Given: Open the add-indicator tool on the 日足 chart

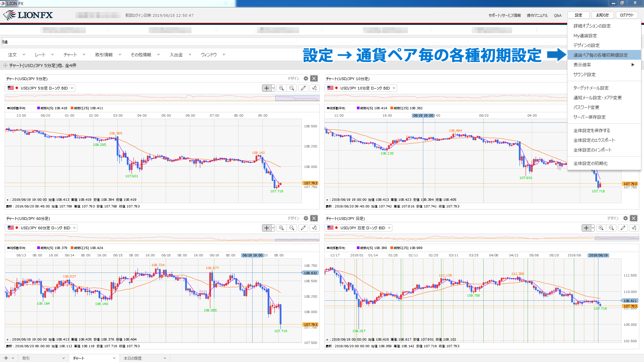Looking at the screenshot, I should coord(634,228).
